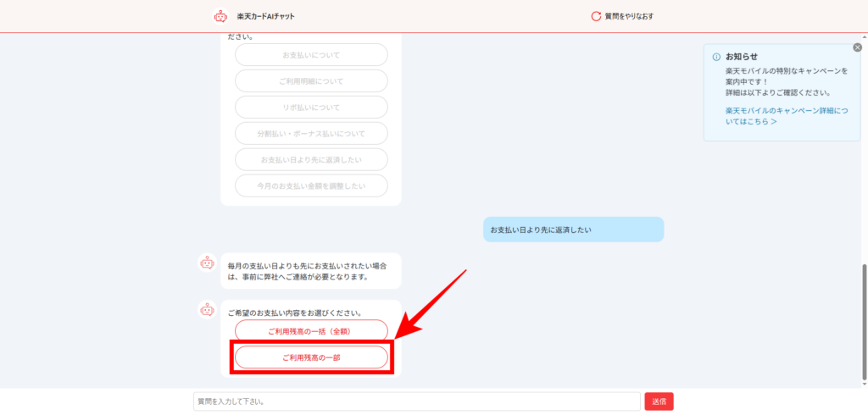Click the page's vertical scrollbar thumb

point(865,322)
